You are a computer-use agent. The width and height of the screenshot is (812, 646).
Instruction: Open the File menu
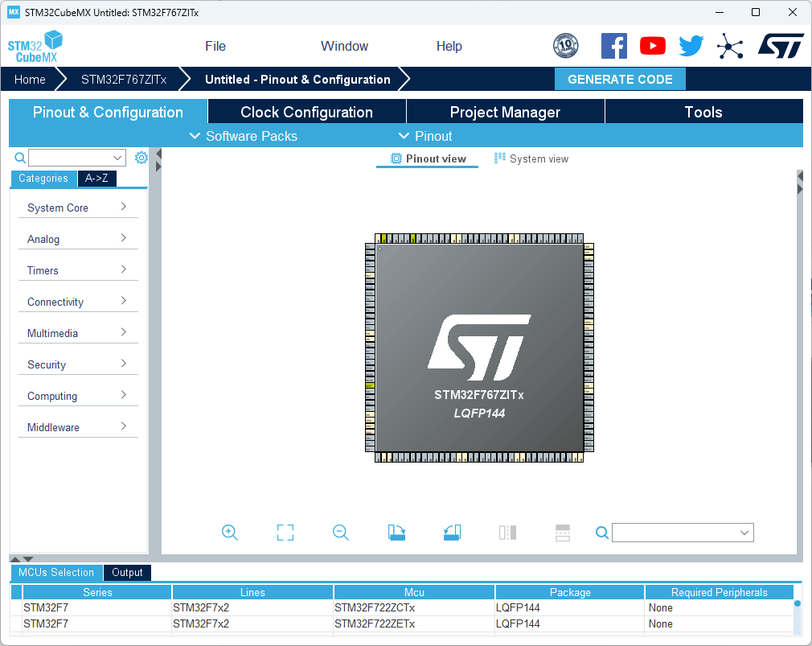215,46
